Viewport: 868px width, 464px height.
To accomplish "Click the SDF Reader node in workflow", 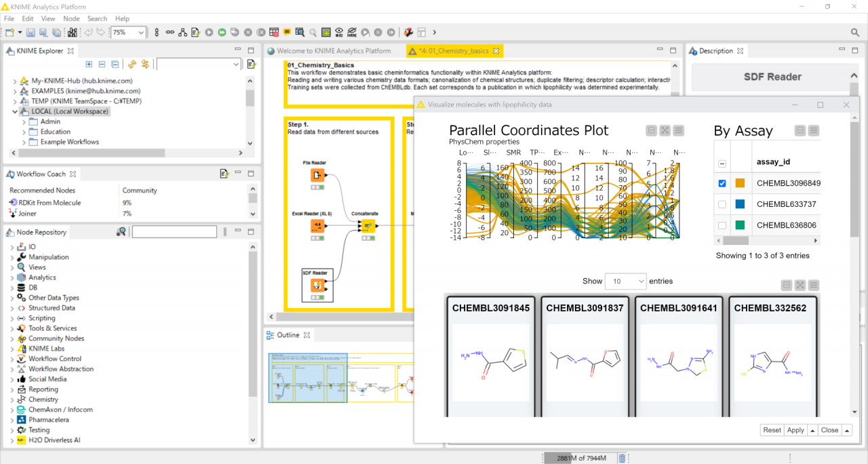I will click(x=317, y=286).
